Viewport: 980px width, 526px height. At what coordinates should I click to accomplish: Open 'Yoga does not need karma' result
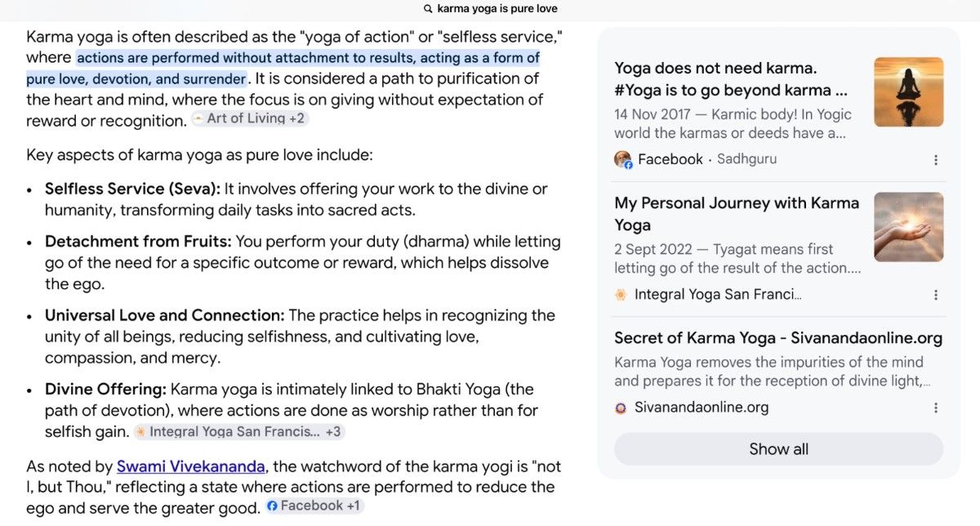click(732, 79)
